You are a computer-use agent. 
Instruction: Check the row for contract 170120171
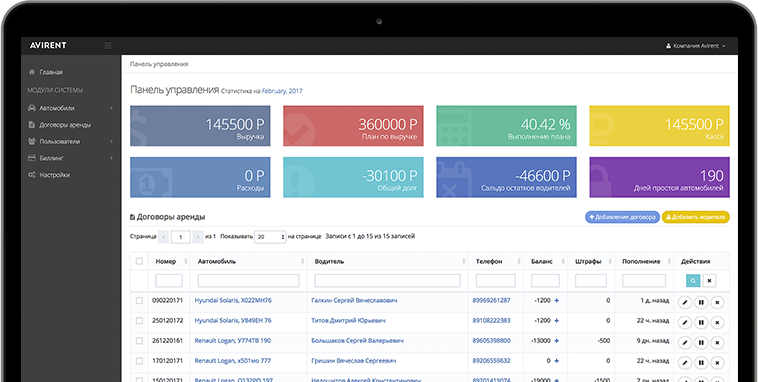pyautogui.click(x=139, y=361)
